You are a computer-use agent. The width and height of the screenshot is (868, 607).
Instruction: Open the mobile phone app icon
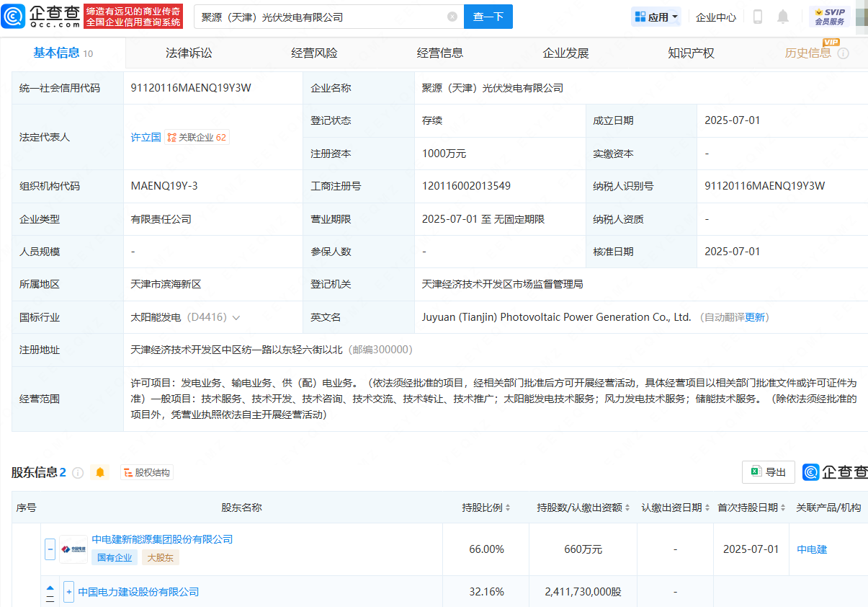point(758,17)
